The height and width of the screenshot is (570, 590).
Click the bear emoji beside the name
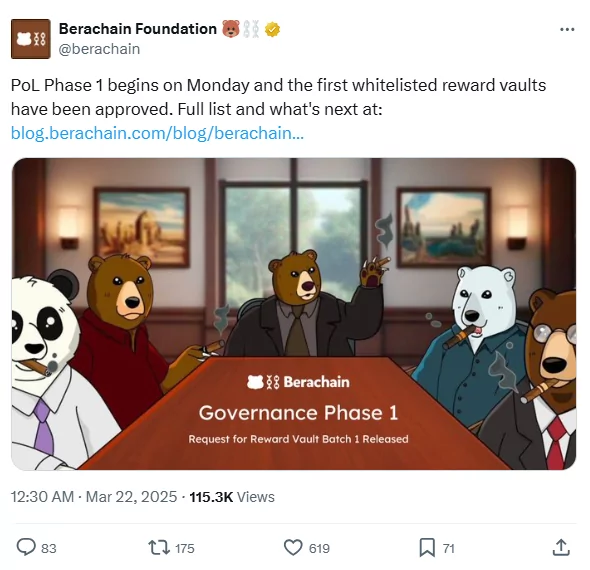[x=231, y=29]
